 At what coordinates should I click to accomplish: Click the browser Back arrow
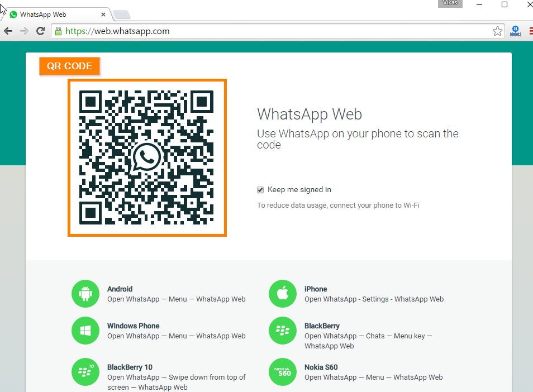8,31
